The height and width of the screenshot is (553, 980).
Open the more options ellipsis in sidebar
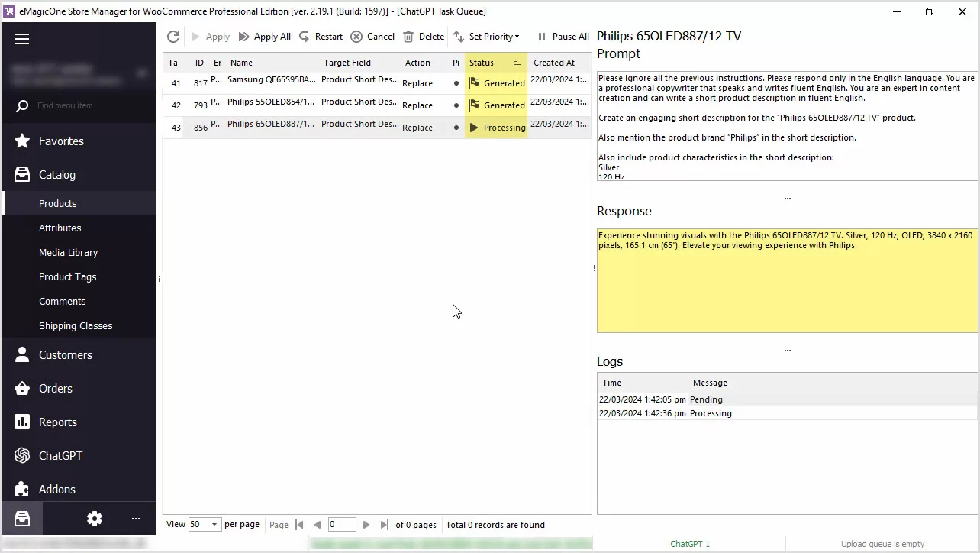click(136, 519)
